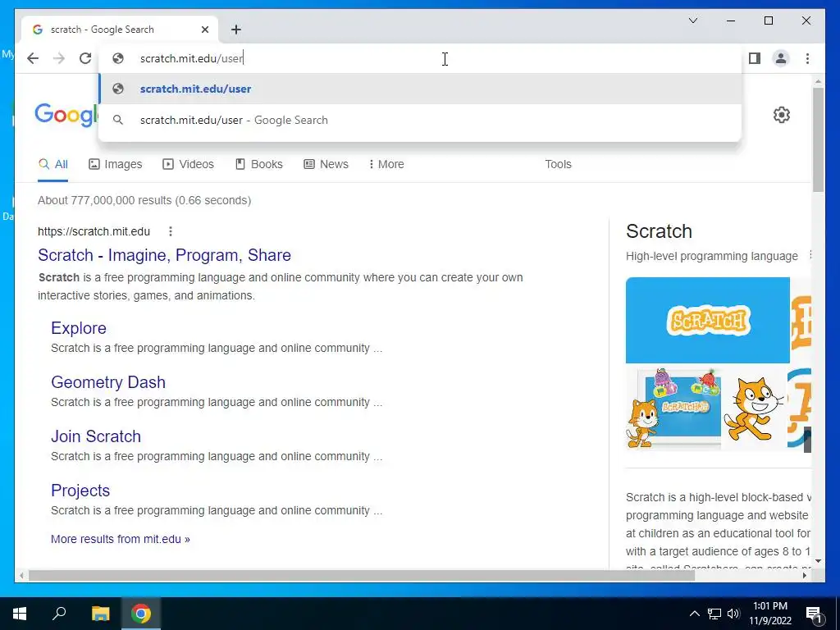Open the taskbar clock and date

(x=770, y=614)
